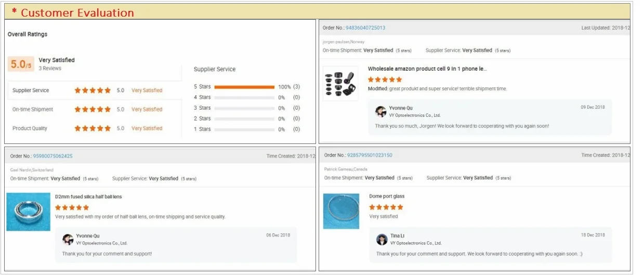Click the On-time Shipment star rating icons
Viewport: 644px width, 276px height.
click(93, 110)
